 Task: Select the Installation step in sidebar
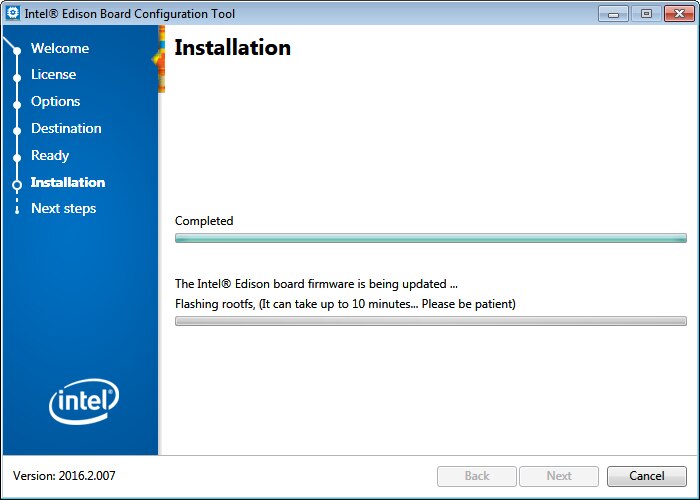point(68,182)
